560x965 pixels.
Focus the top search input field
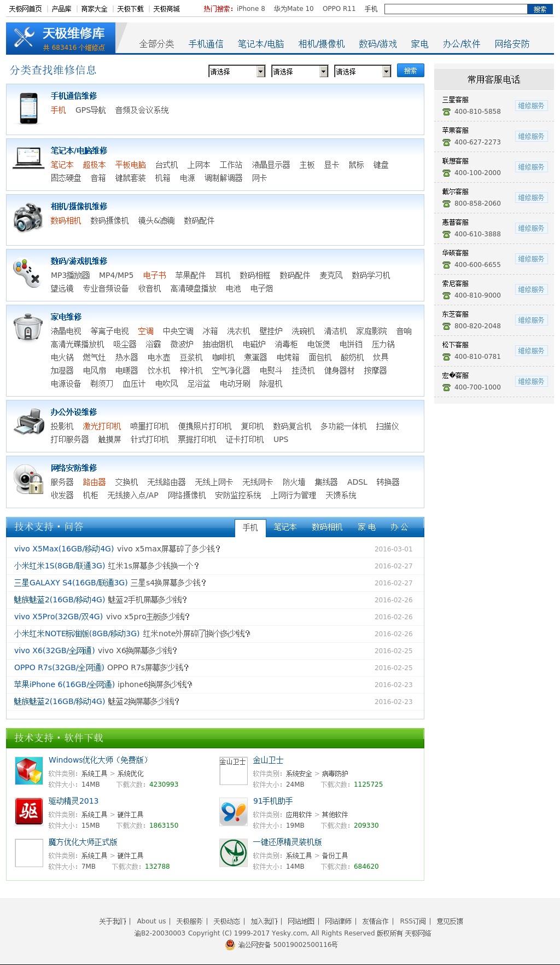click(x=456, y=9)
